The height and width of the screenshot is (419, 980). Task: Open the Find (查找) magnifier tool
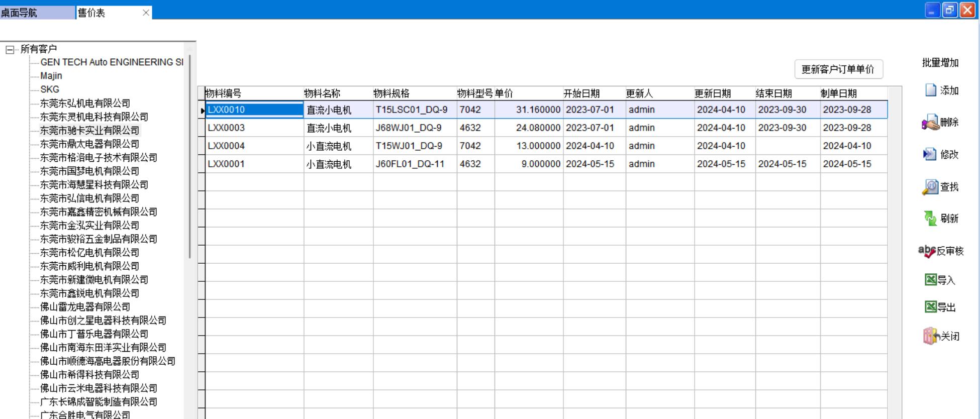tap(930, 187)
